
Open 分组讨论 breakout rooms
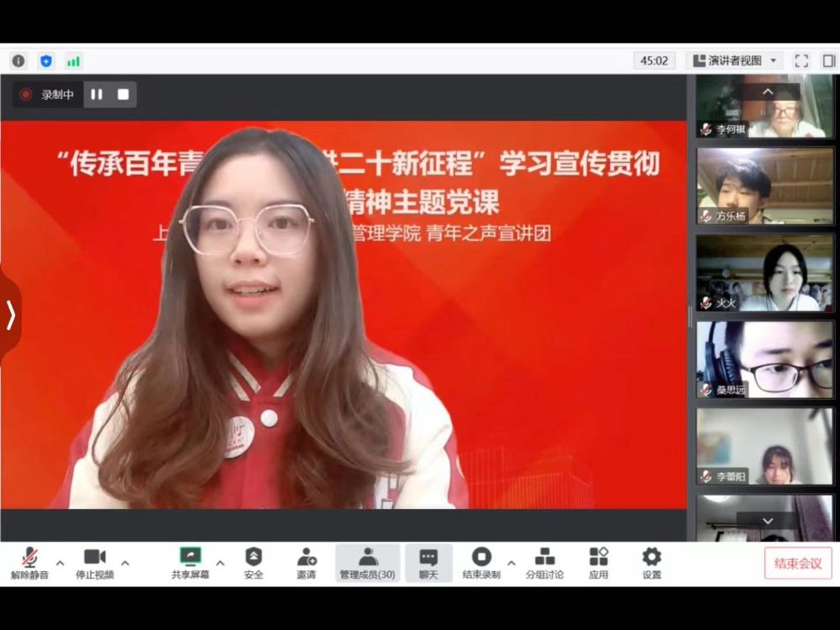pos(544,564)
